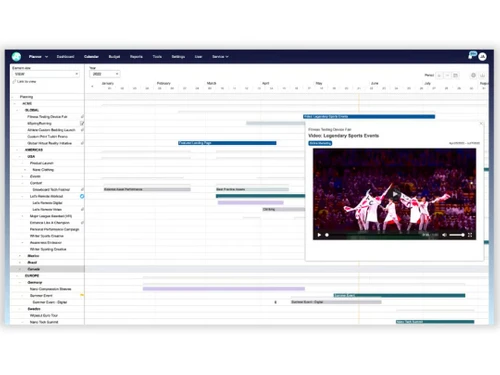Open the Budget menu item
The image size is (500, 375).
point(114,57)
